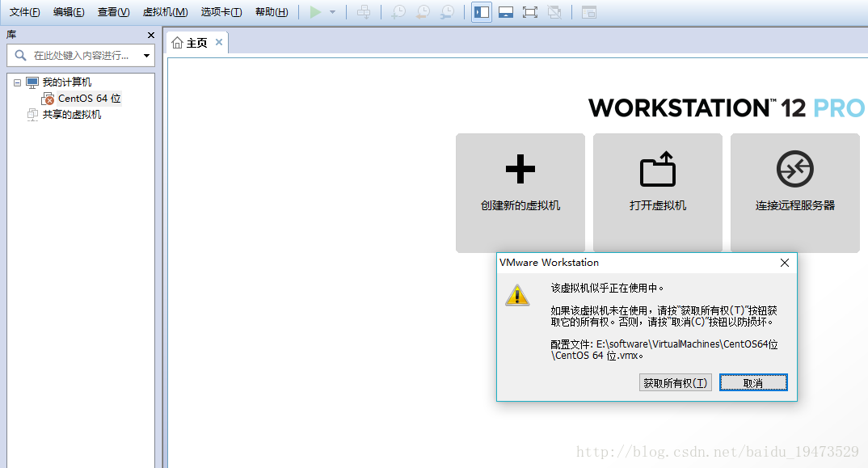Open the 帮助(H) menu
The image size is (868, 468).
tap(272, 12)
